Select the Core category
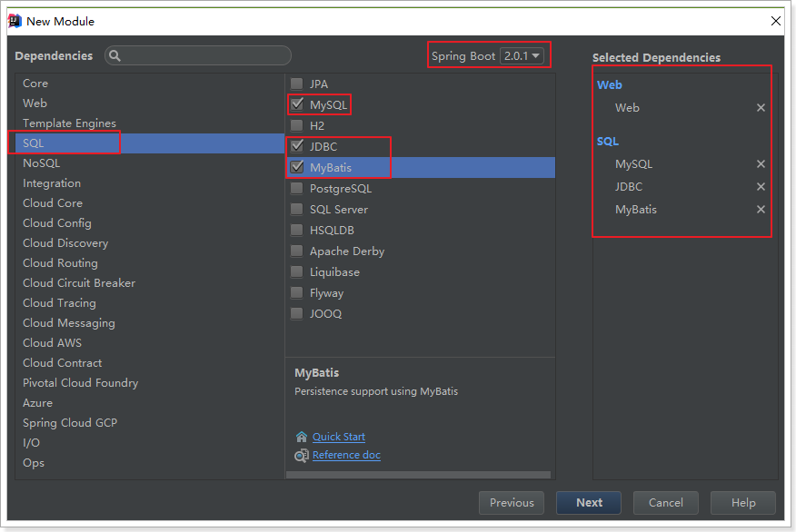Screen dimensions: 796x532 [150, 84]
